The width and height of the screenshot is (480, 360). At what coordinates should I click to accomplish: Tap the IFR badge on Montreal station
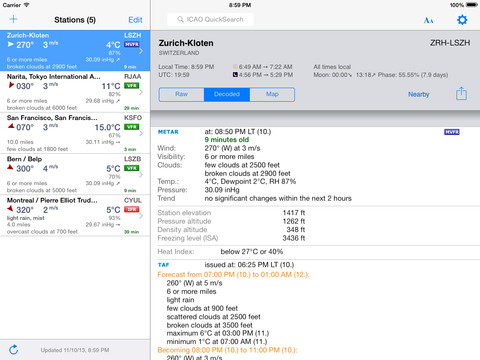click(131, 209)
